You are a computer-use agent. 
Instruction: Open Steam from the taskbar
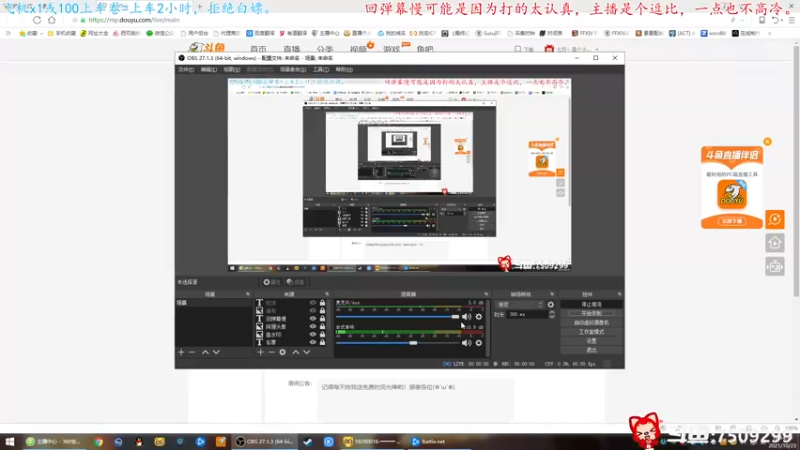point(308,441)
